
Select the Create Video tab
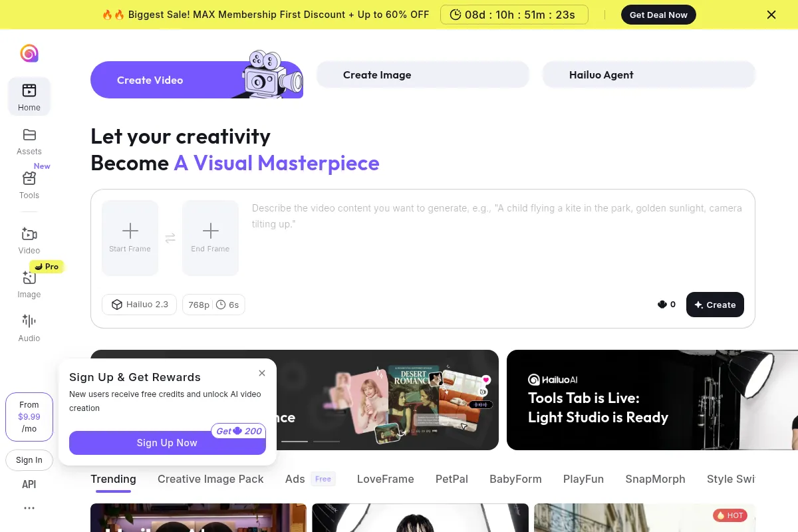click(197, 80)
